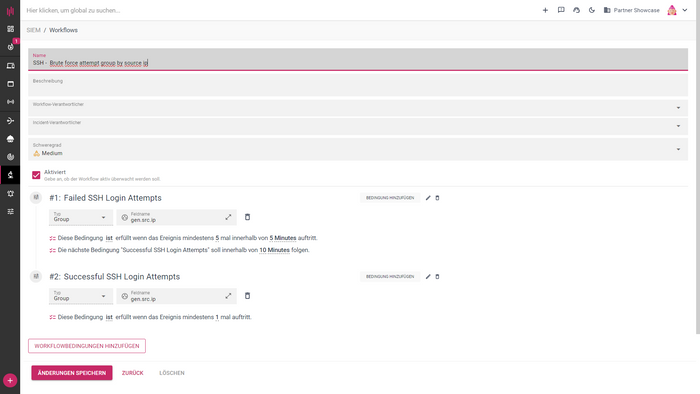Click the Partner Showcase tenant selector

coord(631,10)
